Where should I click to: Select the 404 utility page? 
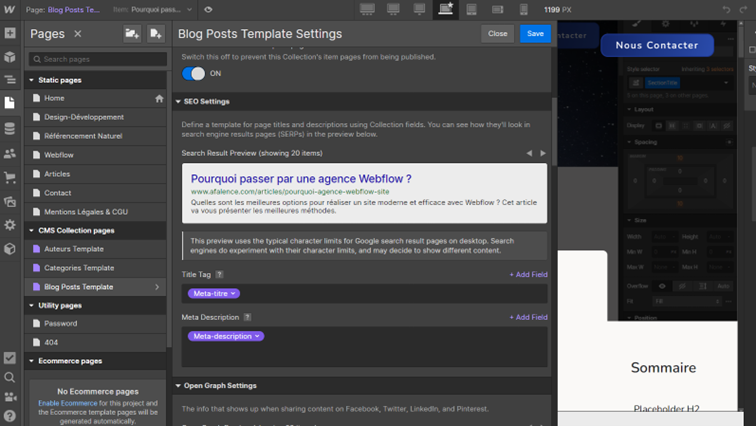[x=95, y=342]
